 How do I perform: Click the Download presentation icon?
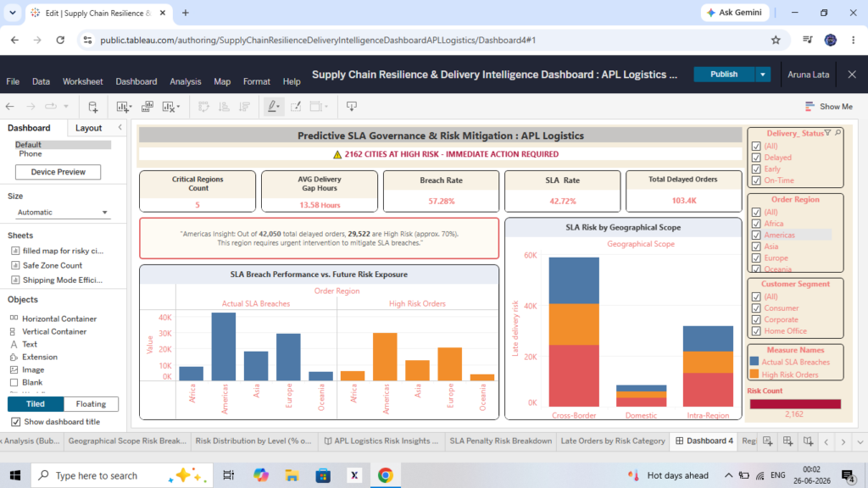(352, 106)
